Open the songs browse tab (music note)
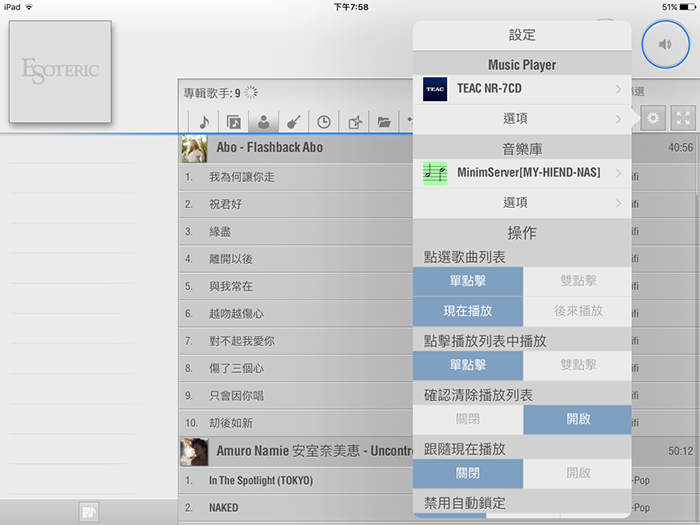 (204, 121)
